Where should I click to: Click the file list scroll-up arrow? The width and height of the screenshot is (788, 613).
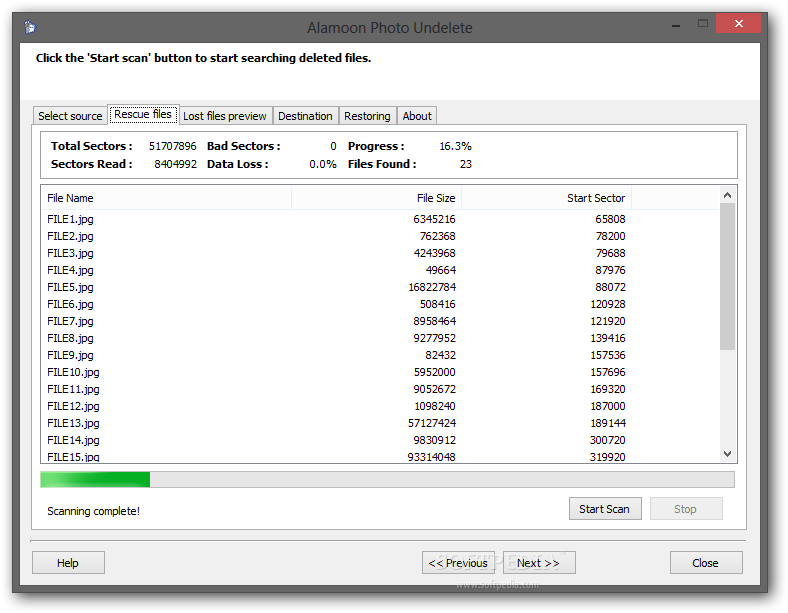pyautogui.click(x=727, y=195)
